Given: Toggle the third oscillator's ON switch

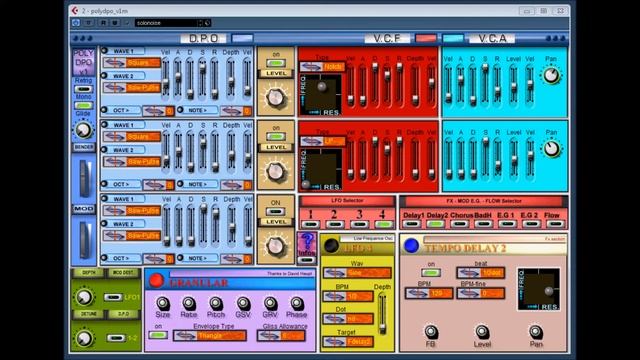Looking at the screenshot, I should (276, 211).
